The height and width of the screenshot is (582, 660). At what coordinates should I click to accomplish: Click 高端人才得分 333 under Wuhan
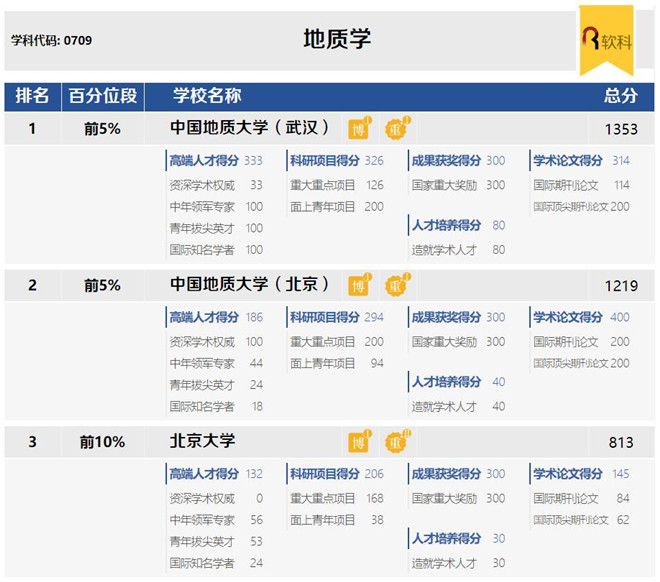(x=216, y=160)
